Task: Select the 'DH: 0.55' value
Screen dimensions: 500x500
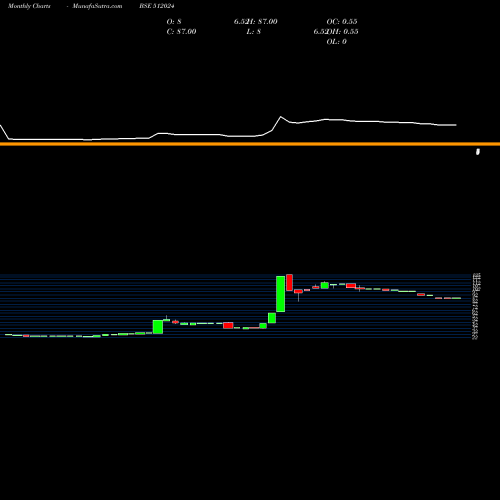Action: (342, 31)
